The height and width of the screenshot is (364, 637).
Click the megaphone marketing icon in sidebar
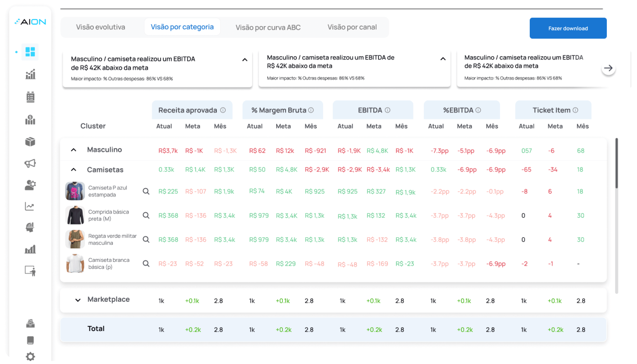[x=30, y=163]
